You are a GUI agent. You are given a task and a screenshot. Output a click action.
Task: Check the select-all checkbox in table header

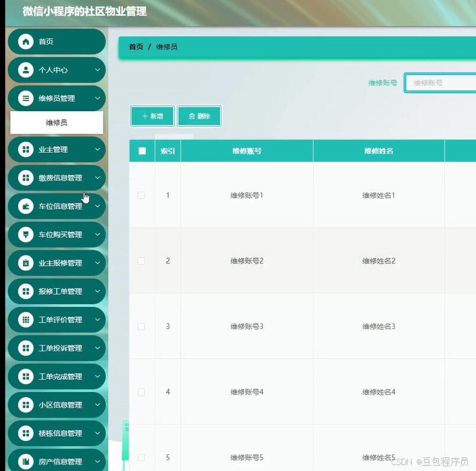tap(141, 151)
